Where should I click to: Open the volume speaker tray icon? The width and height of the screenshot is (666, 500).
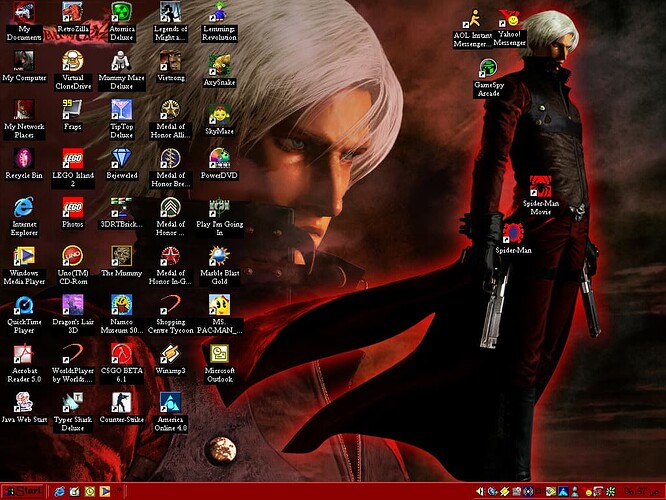[x=480, y=492]
